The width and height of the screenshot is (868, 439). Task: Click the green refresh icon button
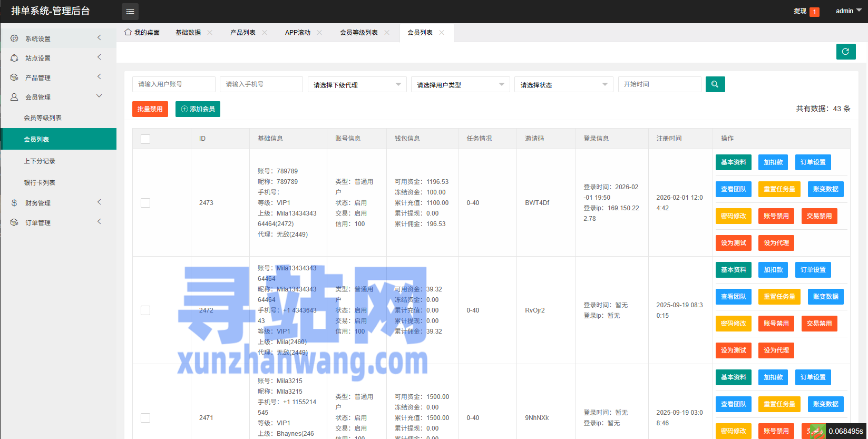(845, 52)
